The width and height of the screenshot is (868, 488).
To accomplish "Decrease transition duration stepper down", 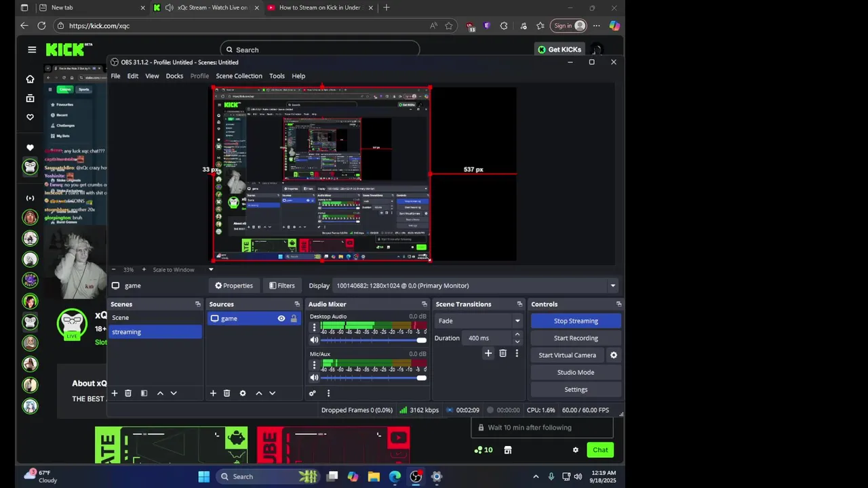I will pos(517,341).
